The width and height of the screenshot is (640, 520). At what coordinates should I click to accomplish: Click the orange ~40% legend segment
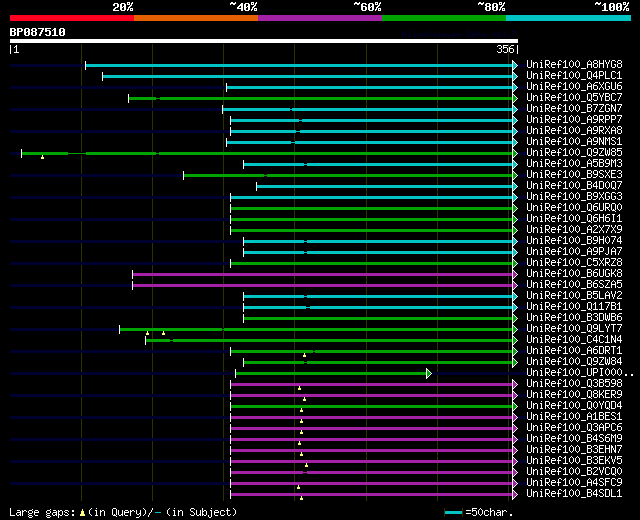point(196,18)
